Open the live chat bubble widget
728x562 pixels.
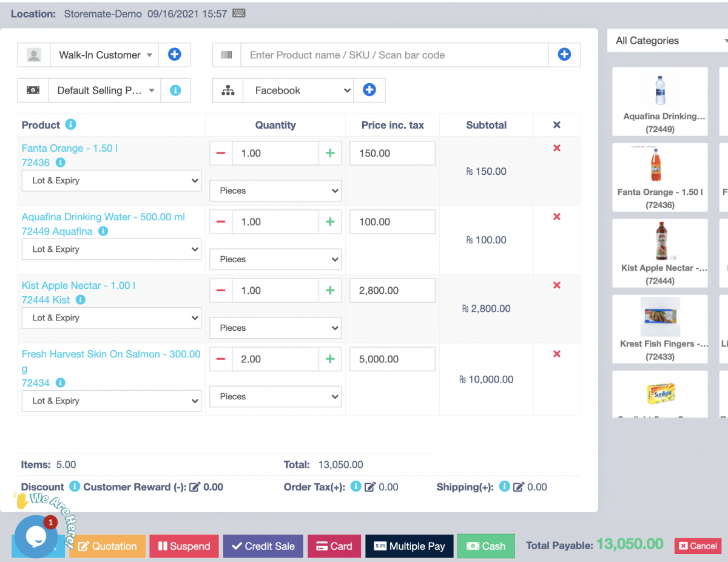(x=36, y=537)
